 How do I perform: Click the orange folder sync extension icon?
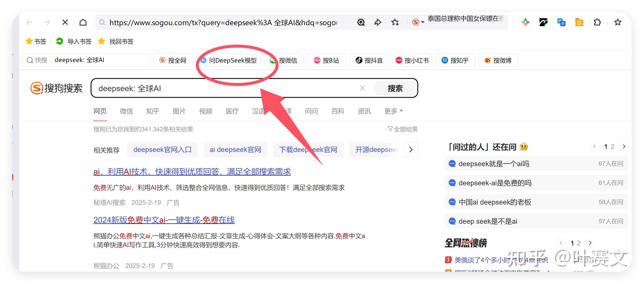click(579, 22)
